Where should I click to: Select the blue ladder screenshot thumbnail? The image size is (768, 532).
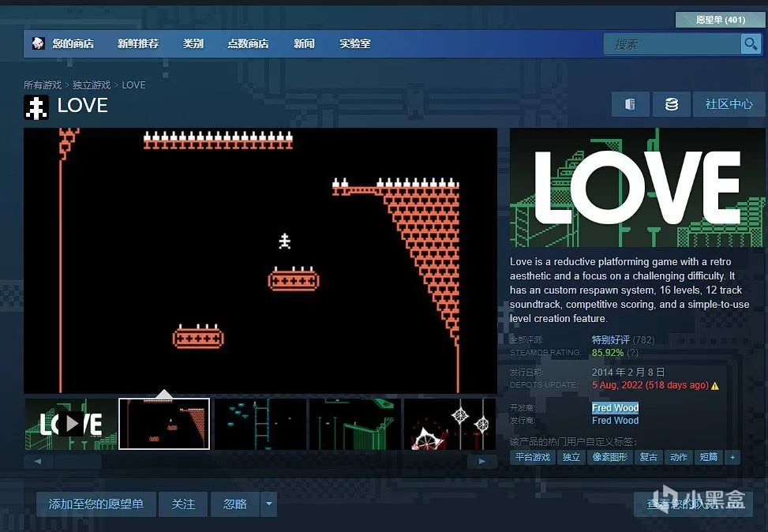coord(260,424)
